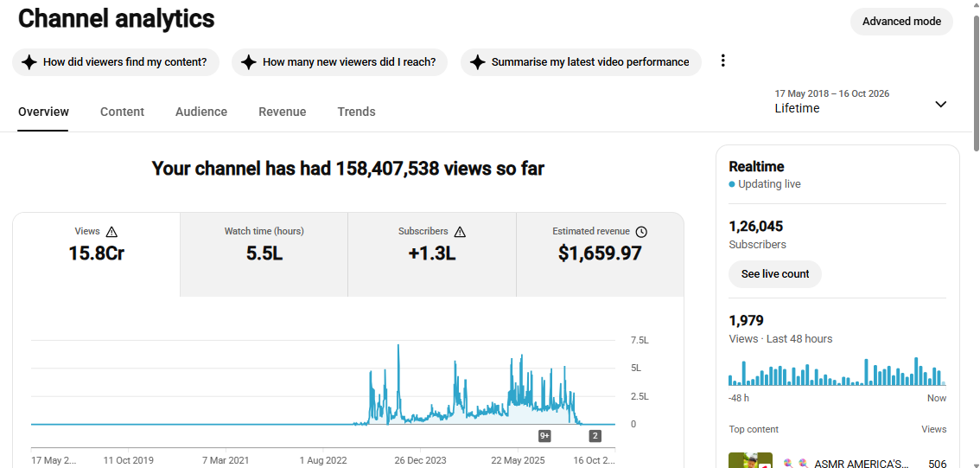Ask 'How did viewers find my content?'
980x468 pixels.
[116, 62]
